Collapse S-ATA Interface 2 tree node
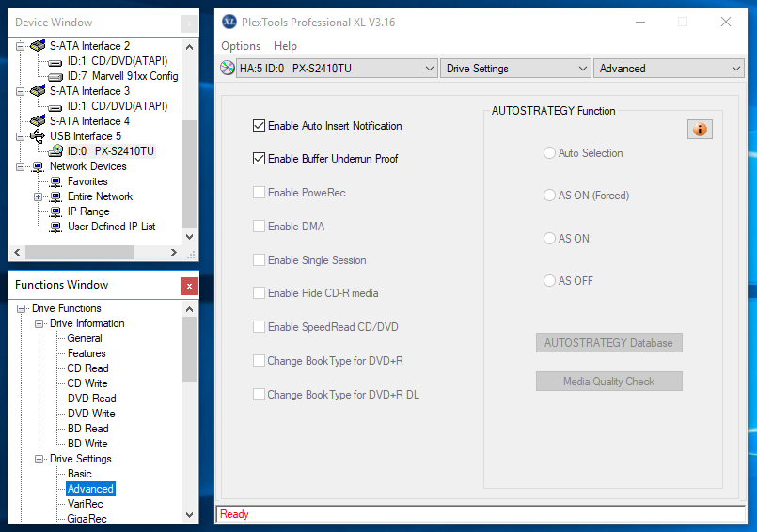 (x=21, y=46)
